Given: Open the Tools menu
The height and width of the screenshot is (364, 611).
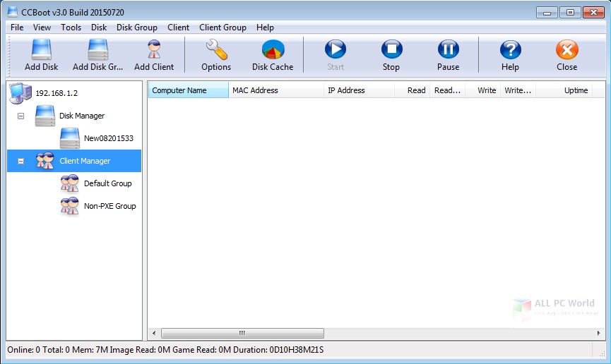Looking at the screenshot, I should point(71,28).
